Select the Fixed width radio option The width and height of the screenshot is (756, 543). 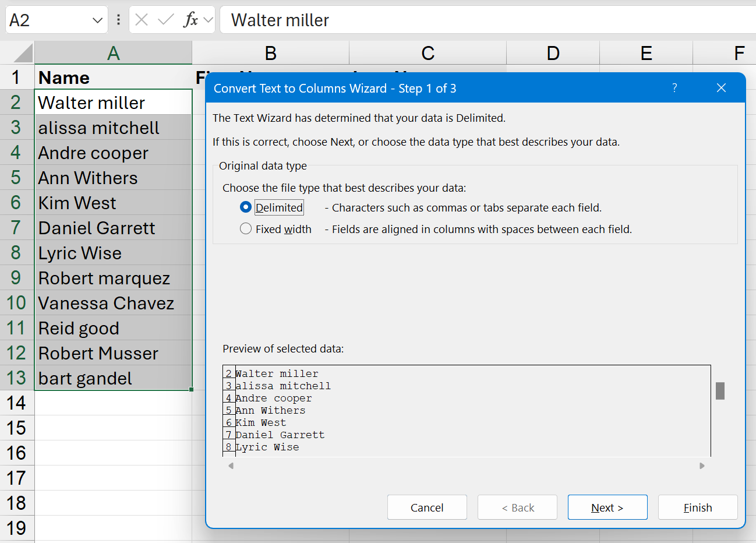[246, 229]
